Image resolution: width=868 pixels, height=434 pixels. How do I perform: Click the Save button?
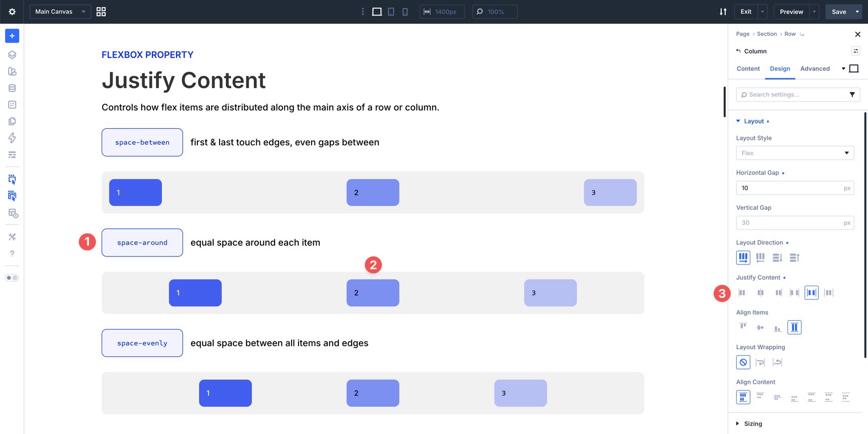click(x=839, y=12)
